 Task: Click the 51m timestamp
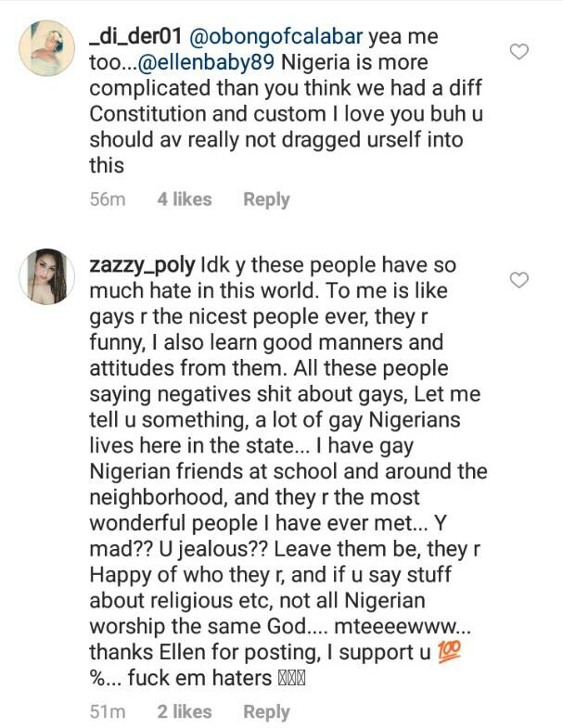click(105, 712)
